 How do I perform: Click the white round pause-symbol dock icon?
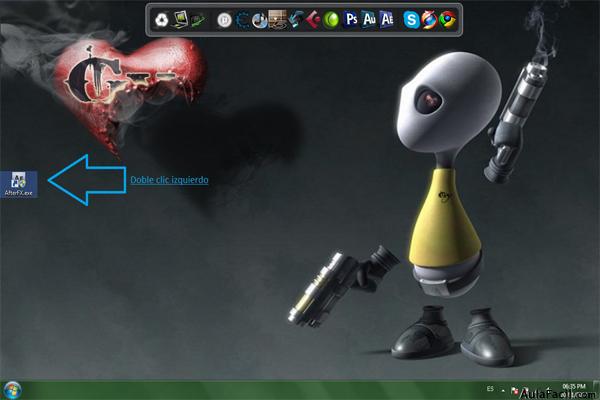pos(224,20)
